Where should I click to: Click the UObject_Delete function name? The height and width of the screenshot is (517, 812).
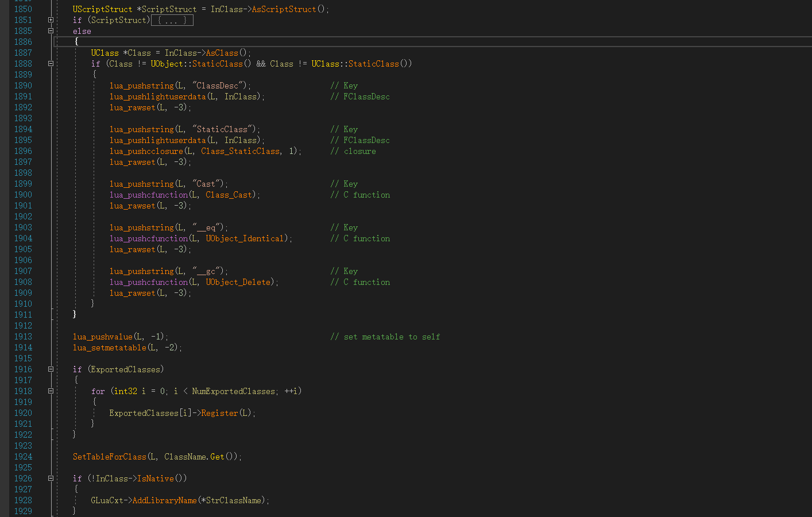click(x=238, y=282)
